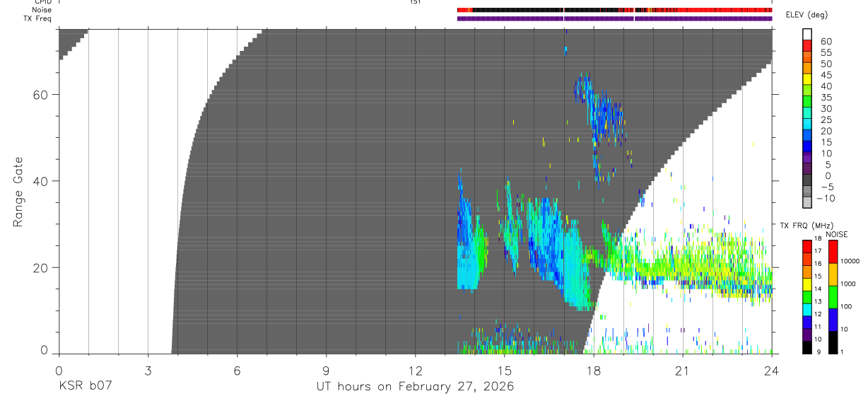Image resolution: width=868 pixels, height=401 pixels.
Task: Select the green segment of NOISE color bar
Action: point(833,297)
